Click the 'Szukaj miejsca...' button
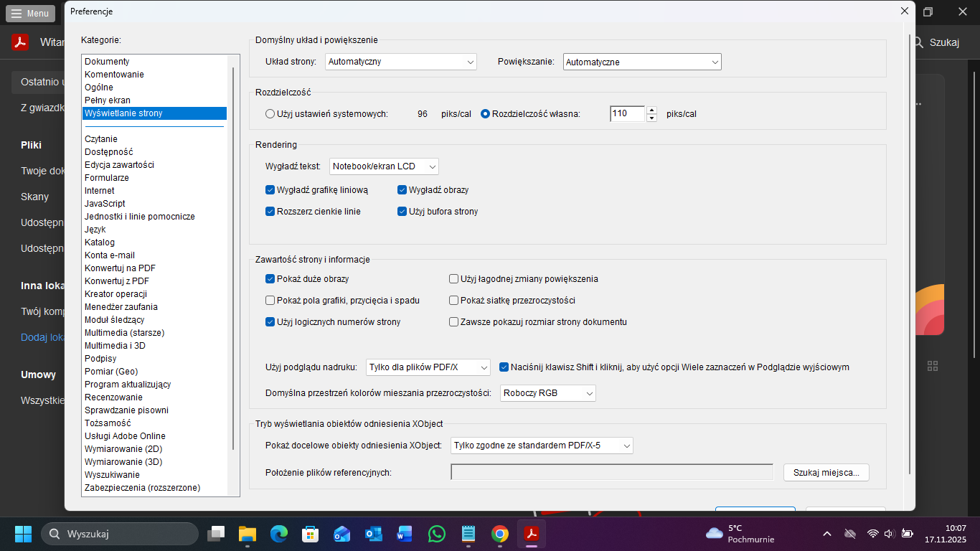This screenshot has width=980, height=551. click(x=826, y=472)
